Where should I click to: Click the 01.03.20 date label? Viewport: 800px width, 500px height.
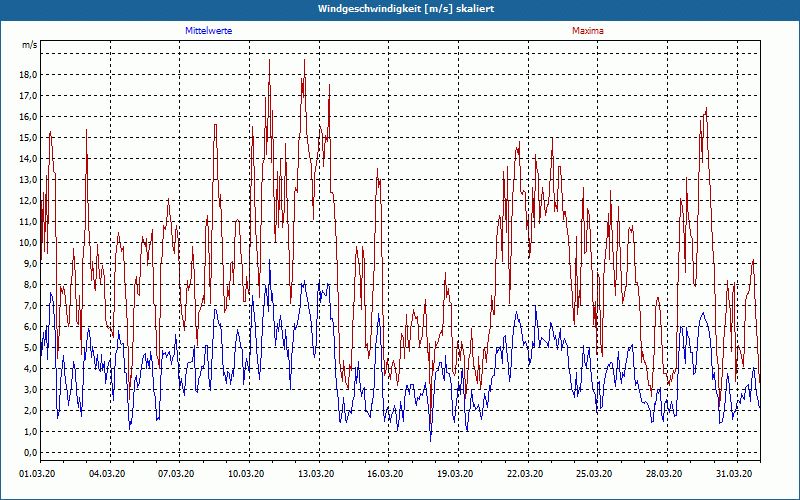click(37, 474)
